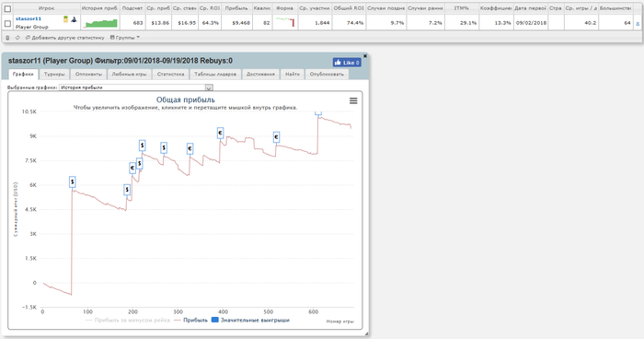Go to the Статистика tab

170,74
